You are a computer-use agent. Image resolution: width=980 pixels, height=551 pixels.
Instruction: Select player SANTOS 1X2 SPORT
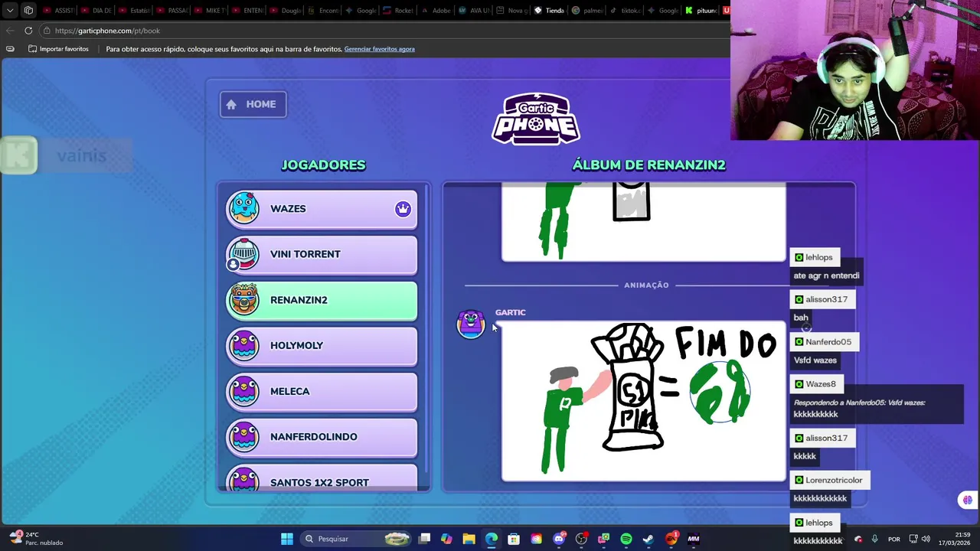click(322, 479)
